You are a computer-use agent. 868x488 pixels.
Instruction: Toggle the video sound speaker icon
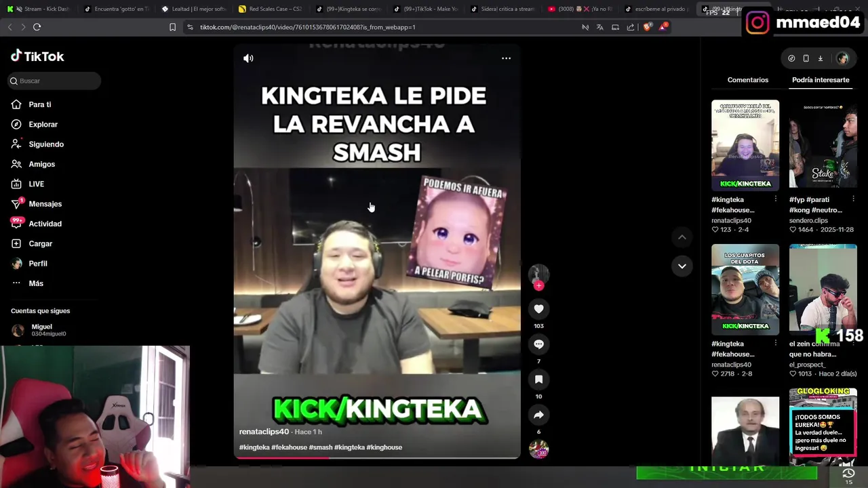[x=248, y=58]
